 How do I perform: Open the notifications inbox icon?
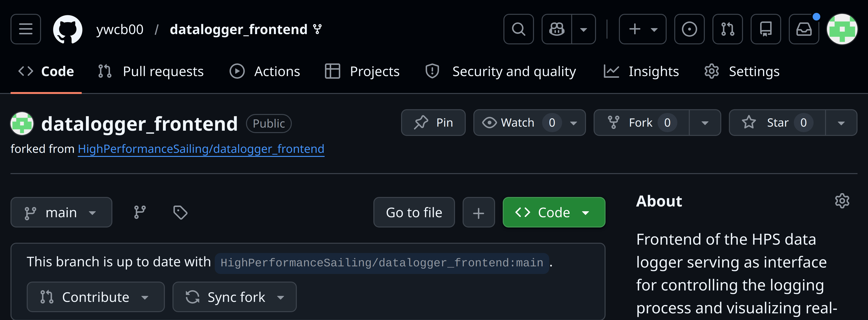tap(804, 29)
